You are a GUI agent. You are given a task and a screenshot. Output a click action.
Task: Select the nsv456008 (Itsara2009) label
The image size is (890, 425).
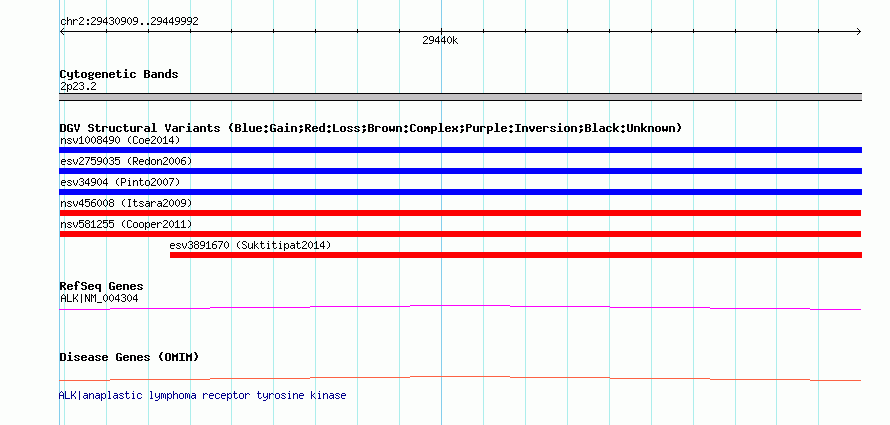[126, 203]
